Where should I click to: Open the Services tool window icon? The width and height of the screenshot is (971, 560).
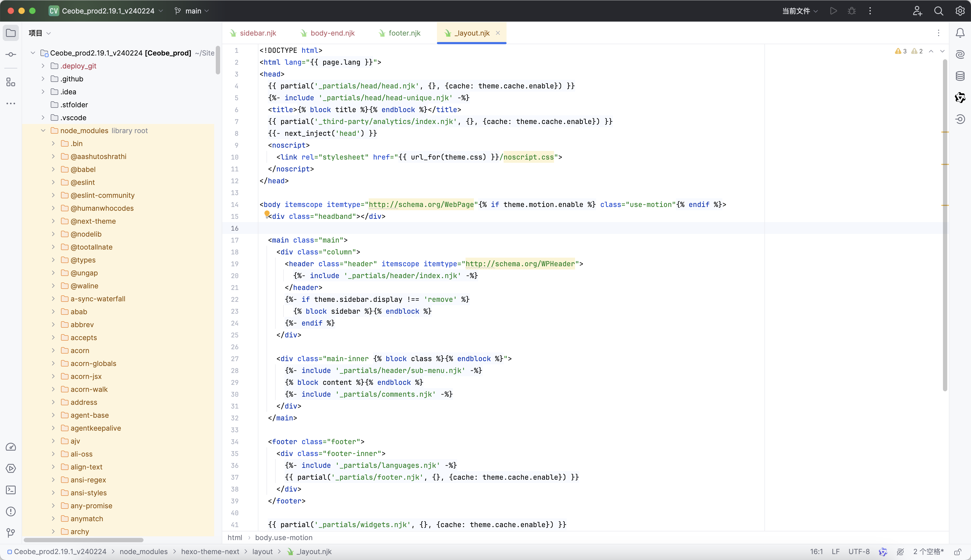pos(11,468)
